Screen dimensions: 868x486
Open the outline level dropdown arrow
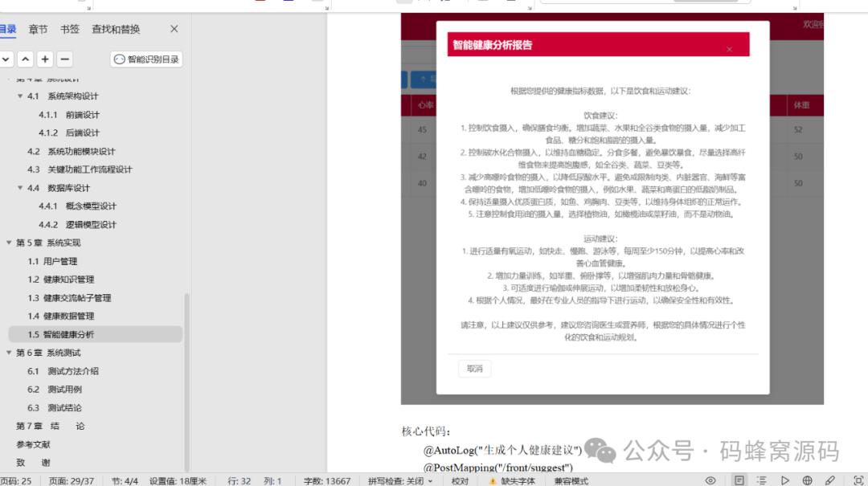[6, 59]
